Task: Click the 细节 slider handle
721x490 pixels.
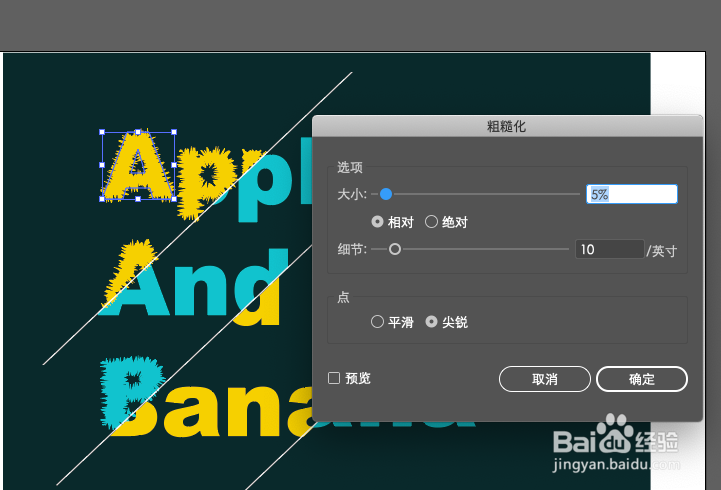Action: [x=395, y=250]
